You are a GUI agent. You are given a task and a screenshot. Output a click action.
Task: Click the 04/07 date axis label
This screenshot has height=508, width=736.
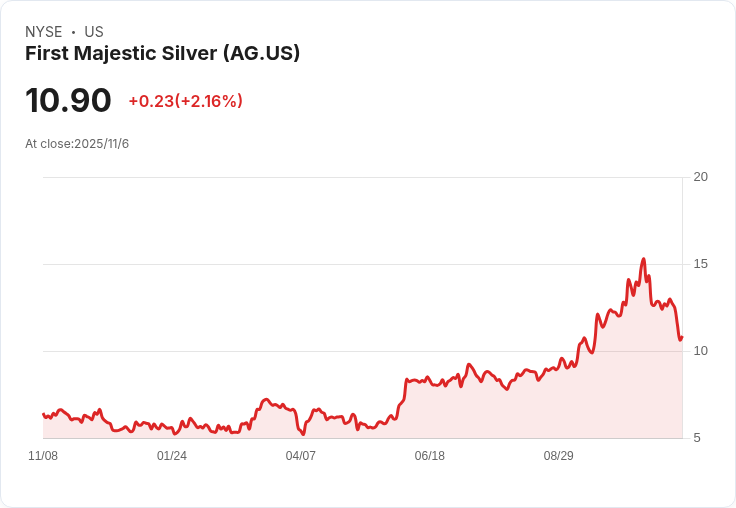[x=300, y=456]
